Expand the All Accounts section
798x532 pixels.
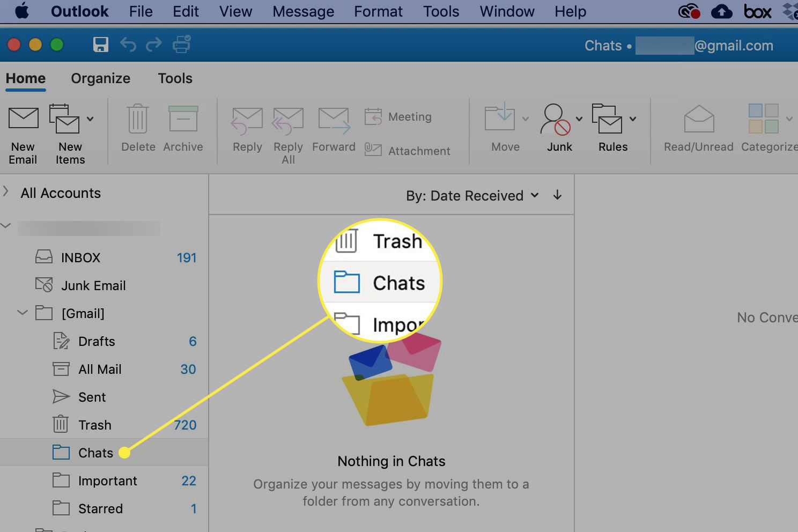click(x=6, y=191)
